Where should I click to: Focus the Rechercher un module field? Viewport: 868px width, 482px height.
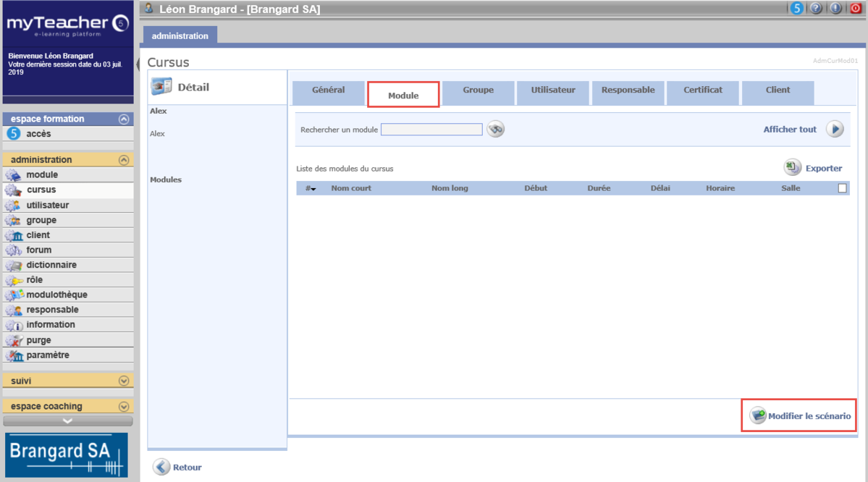click(x=431, y=130)
